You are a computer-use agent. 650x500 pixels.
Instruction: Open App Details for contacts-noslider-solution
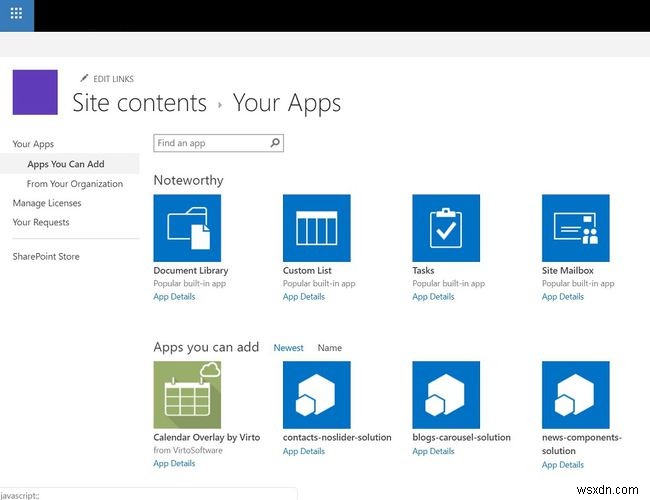(x=304, y=451)
